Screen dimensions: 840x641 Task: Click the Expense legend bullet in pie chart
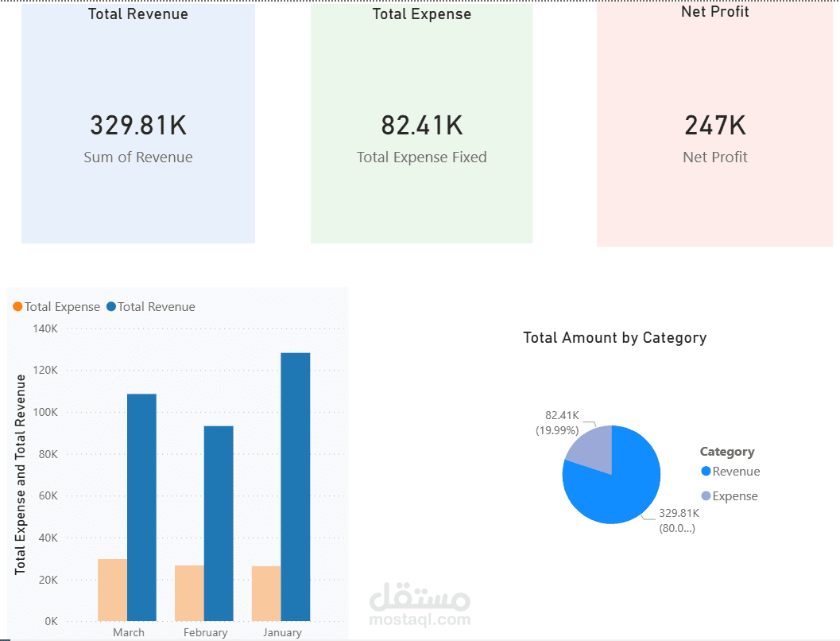[x=705, y=495]
